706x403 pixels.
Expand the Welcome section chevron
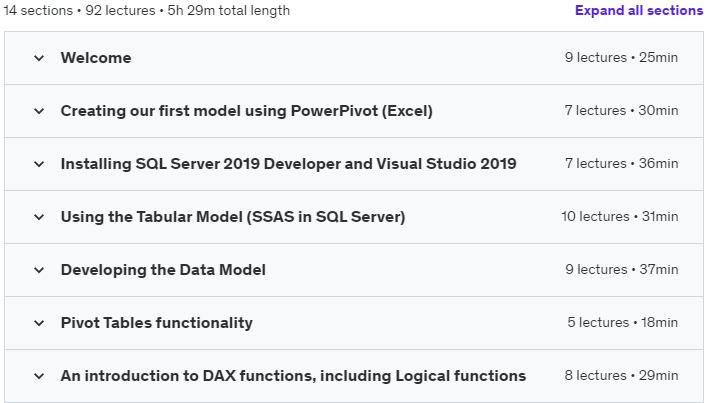coord(39,58)
